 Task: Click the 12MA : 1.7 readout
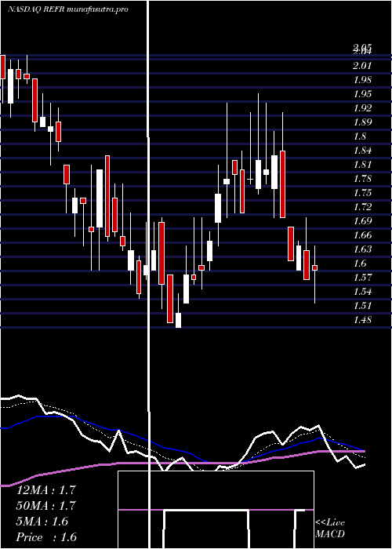[46, 490]
